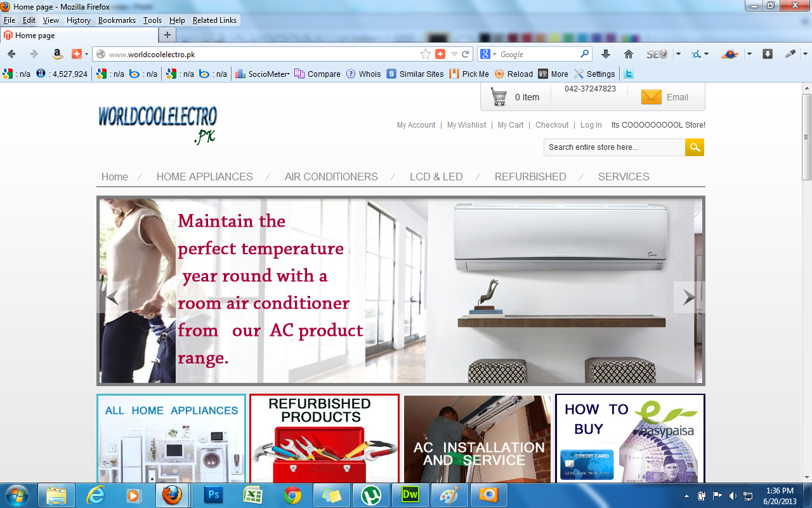Open the Bookmarks menu
The image size is (812, 508).
(x=117, y=20)
